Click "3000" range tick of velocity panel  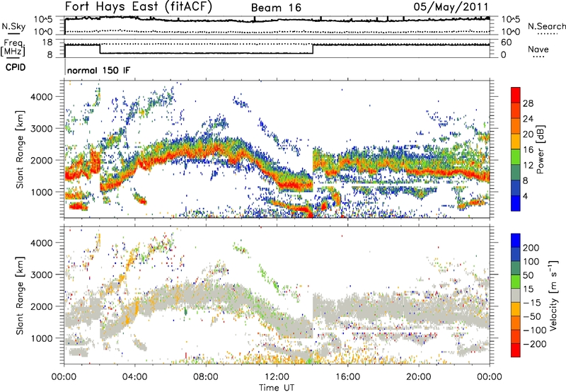[41, 275]
